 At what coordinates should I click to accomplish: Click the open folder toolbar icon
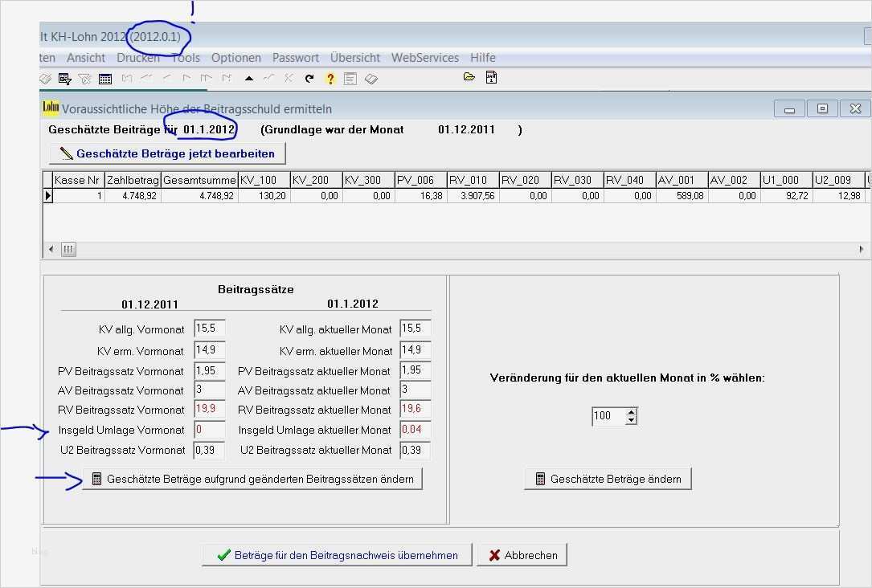[x=469, y=76]
